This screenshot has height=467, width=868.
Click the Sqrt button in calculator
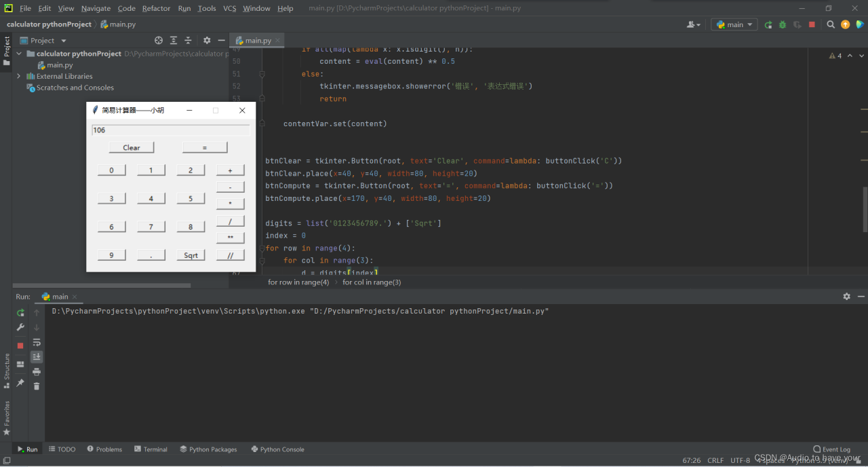click(x=191, y=255)
